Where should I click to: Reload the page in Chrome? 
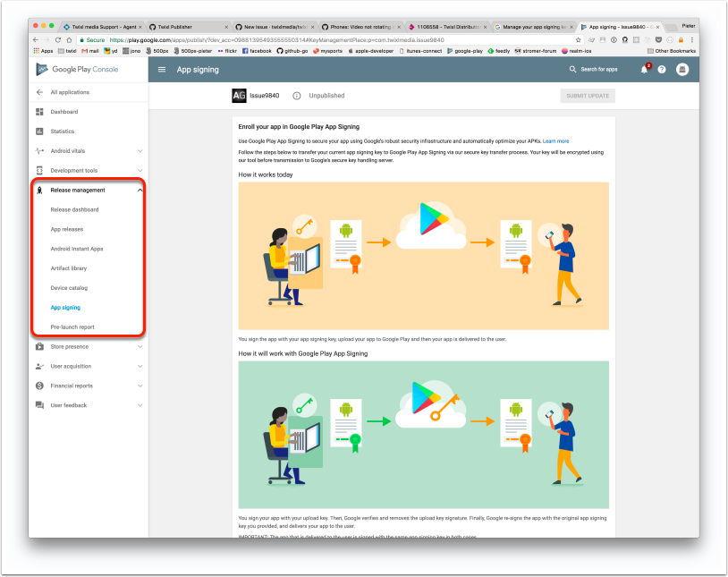tap(58, 40)
